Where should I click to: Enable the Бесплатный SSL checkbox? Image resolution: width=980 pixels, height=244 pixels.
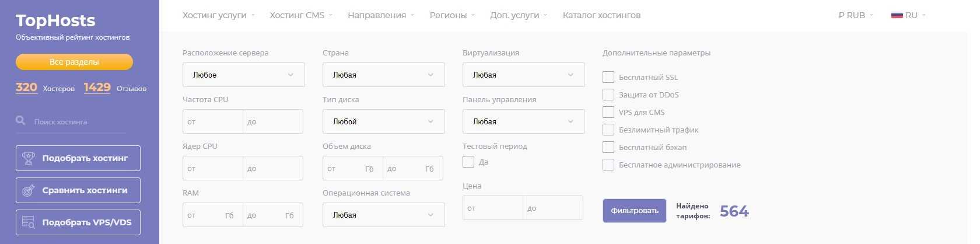[608, 77]
